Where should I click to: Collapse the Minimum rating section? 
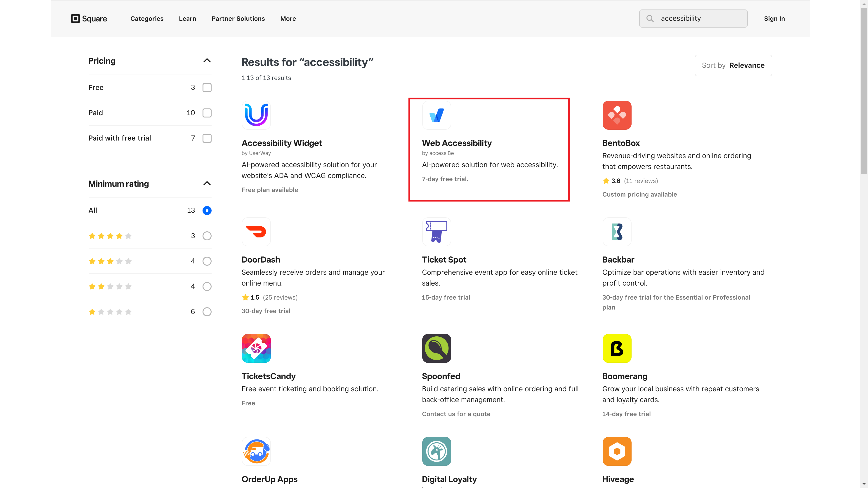[207, 183]
